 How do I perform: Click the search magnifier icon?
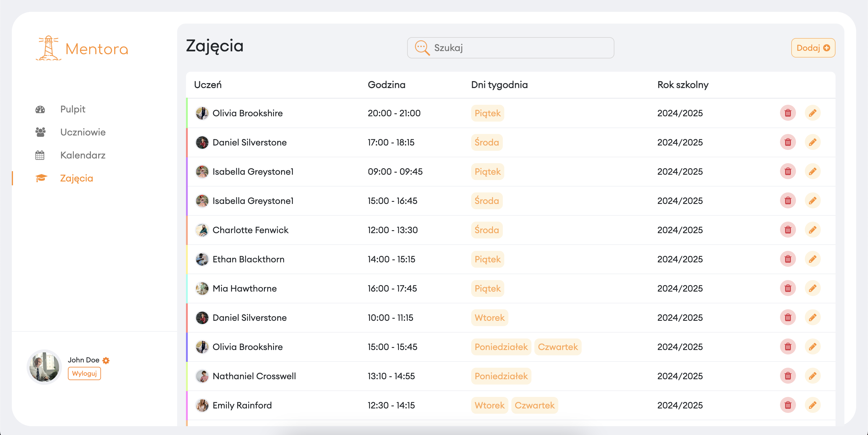point(422,48)
